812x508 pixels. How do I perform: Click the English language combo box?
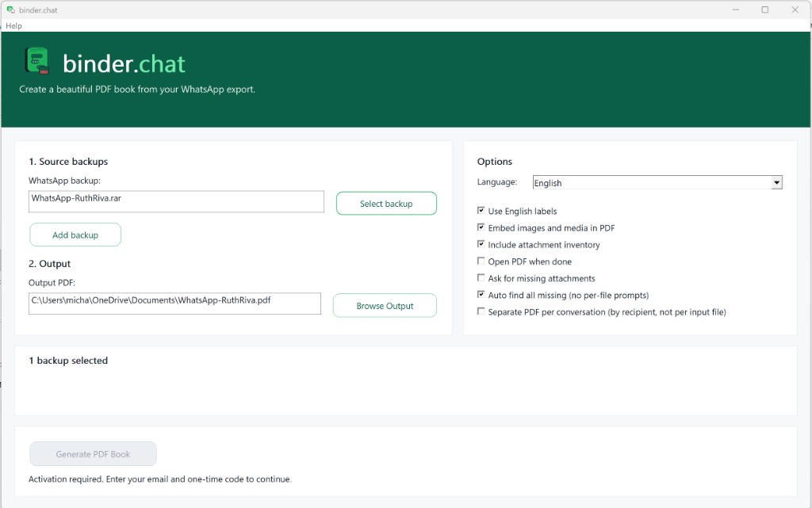657,182
